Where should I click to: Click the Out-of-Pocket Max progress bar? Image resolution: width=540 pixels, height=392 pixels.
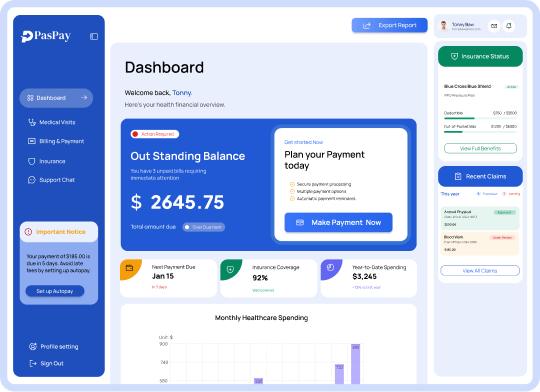tap(480, 132)
